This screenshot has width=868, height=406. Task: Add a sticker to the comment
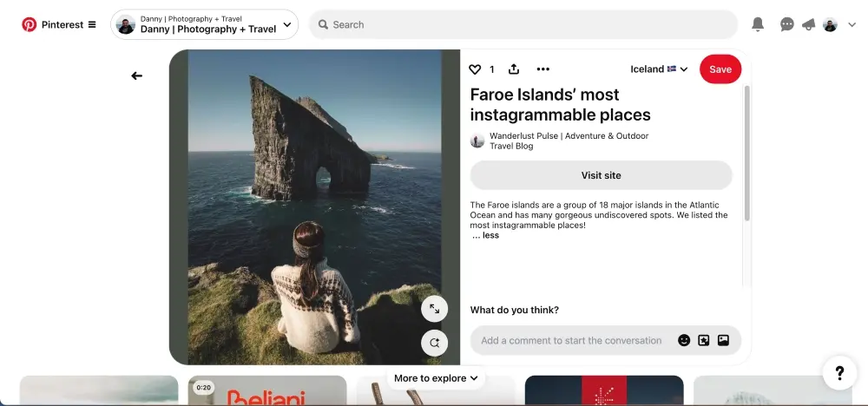pyautogui.click(x=704, y=340)
